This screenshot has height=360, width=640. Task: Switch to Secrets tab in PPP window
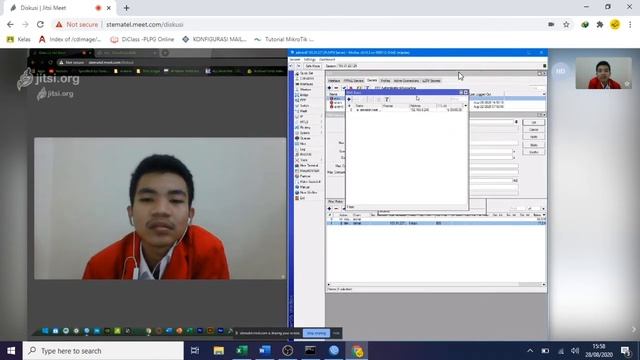372,80
